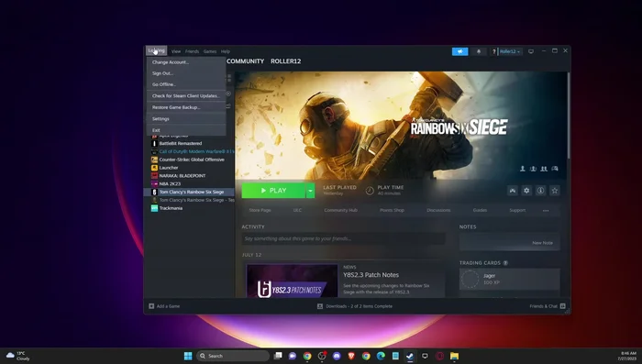This screenshot has height=364, width=642.
Task: Open the Y8S2.3 Patch Notes thumbnail
Action: (x=292, y=281)
